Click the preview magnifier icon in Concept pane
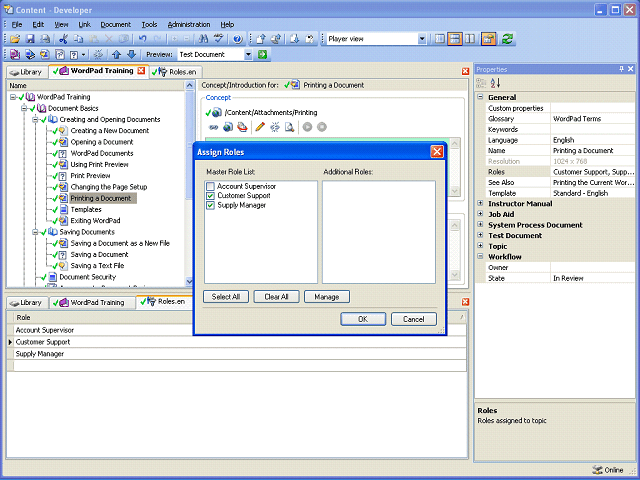 tap(289, 127)
